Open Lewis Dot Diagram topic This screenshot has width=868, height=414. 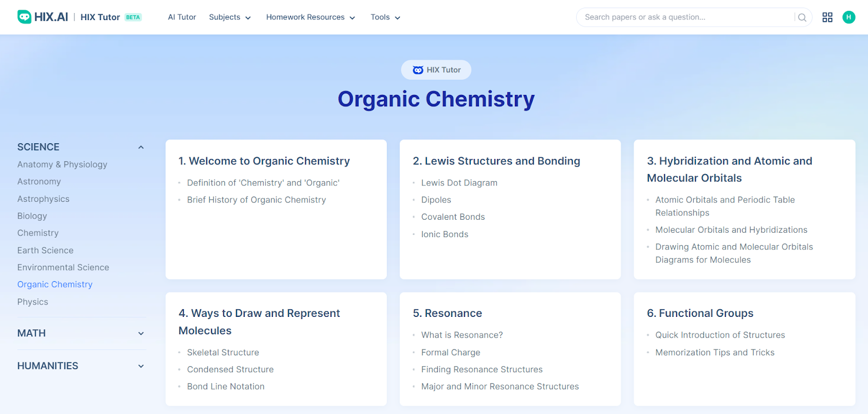tap(459, 183)
